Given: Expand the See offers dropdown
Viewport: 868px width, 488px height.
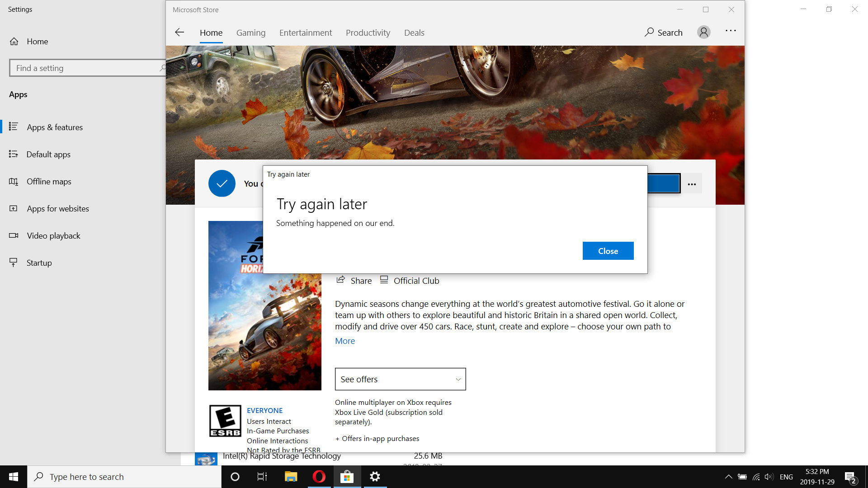Looking at the screenshot, I should [400, 379].
